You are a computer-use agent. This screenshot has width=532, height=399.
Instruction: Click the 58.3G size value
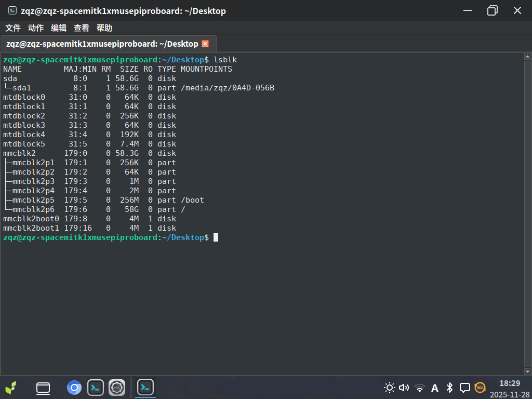pos(127,153)
